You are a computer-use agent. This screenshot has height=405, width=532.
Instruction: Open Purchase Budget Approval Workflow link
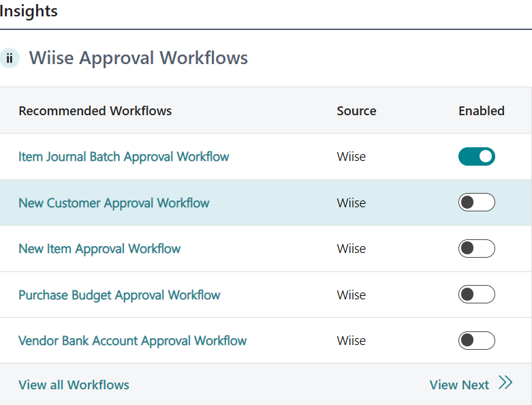tap(119, 295)
